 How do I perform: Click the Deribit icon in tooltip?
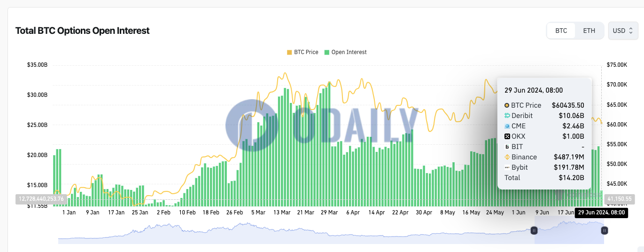(x=507, y=116)
